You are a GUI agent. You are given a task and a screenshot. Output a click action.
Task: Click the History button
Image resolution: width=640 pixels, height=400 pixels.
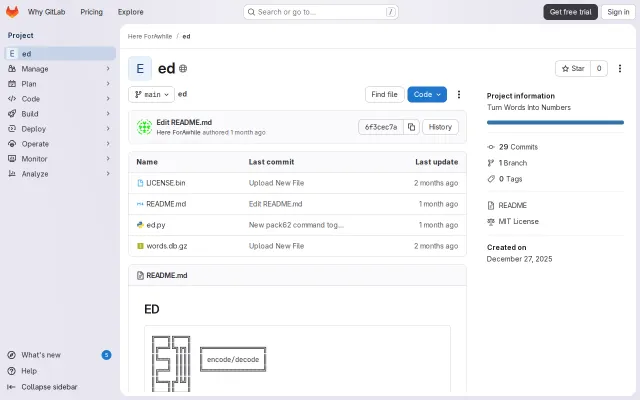[x=440, y=127]
